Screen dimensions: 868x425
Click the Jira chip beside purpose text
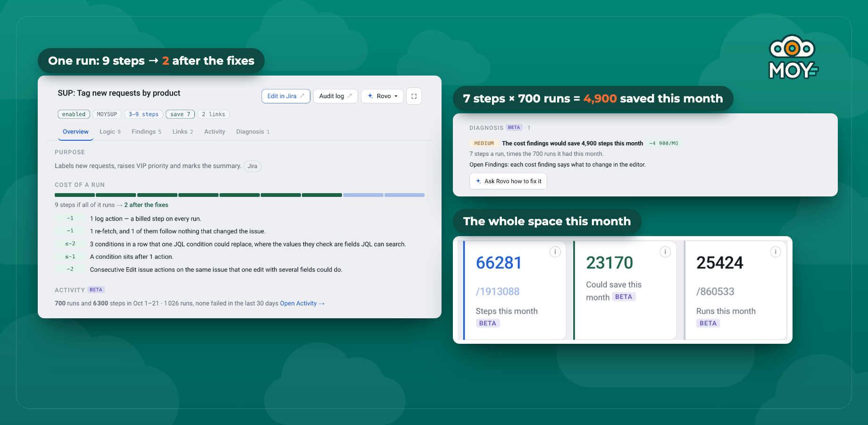[x=252, y=166]
